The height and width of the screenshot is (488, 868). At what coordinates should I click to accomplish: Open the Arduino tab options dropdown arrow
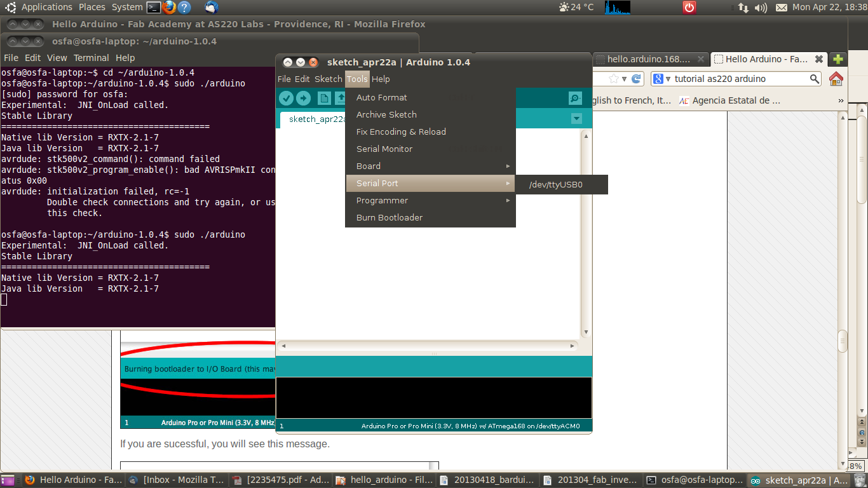(x=576, y=119)
